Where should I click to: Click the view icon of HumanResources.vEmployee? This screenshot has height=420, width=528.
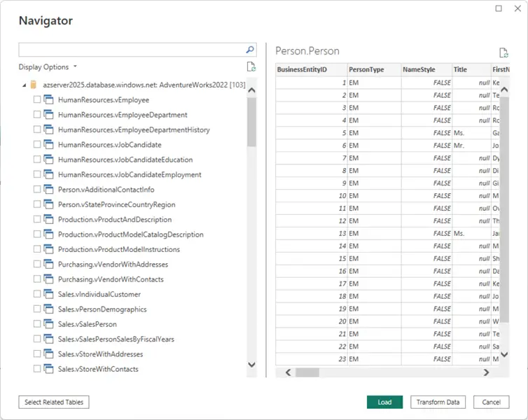point(48,99)
